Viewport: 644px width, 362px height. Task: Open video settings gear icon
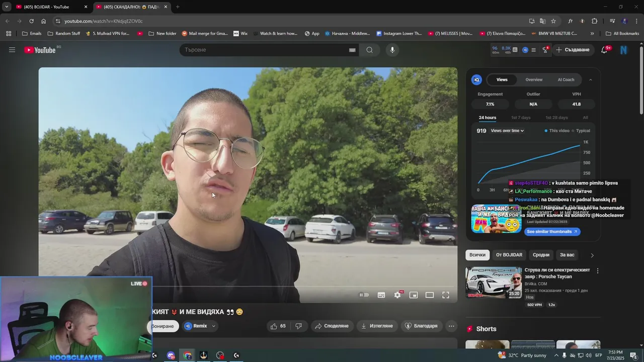(397, 295)
